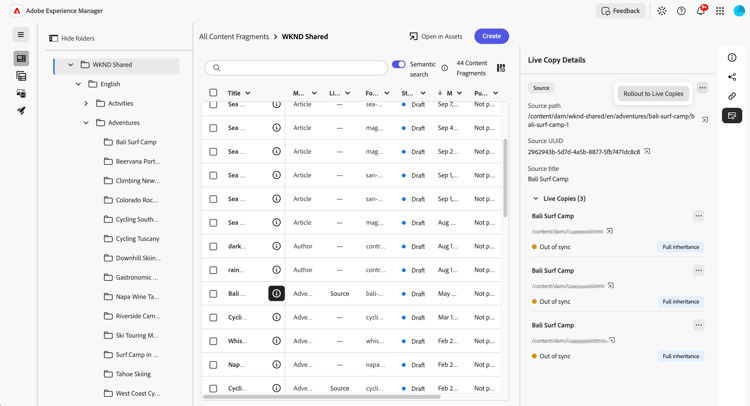Click the Hide folders panel icon

pyautogui.click(x=54, y=38)
